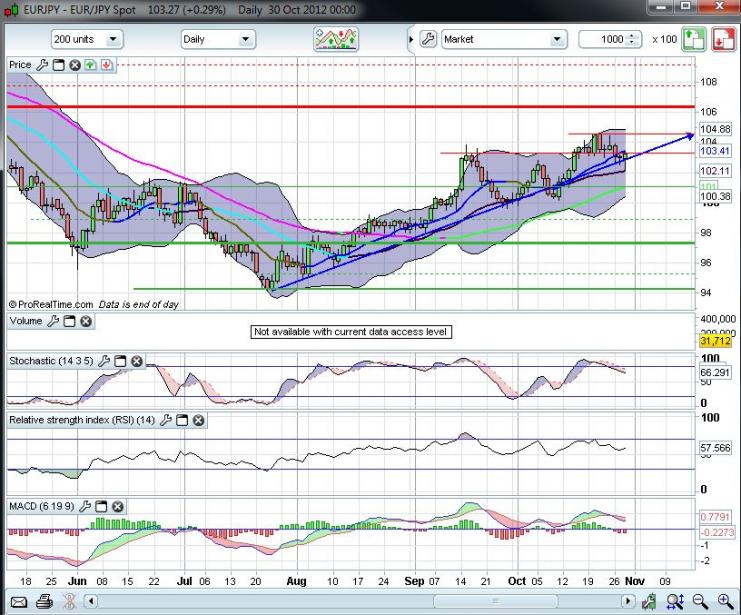Toggle maximize on the RSI panel

[183, 420]
